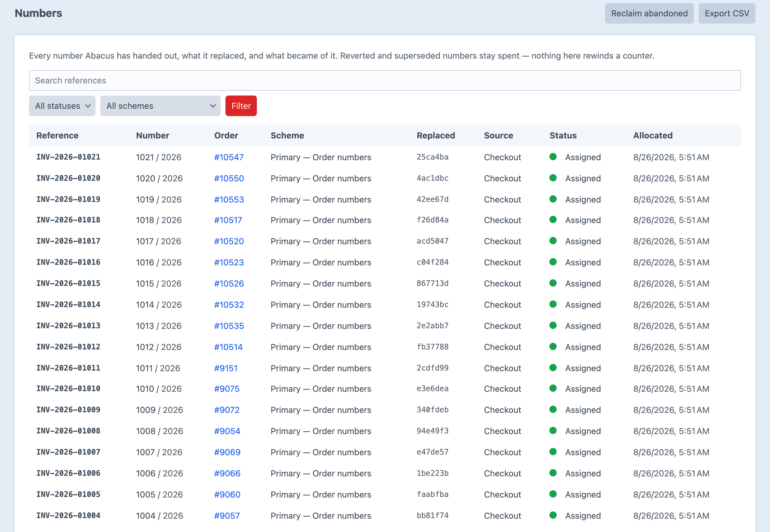Select replaced hash f26d84a

[432, 220]
